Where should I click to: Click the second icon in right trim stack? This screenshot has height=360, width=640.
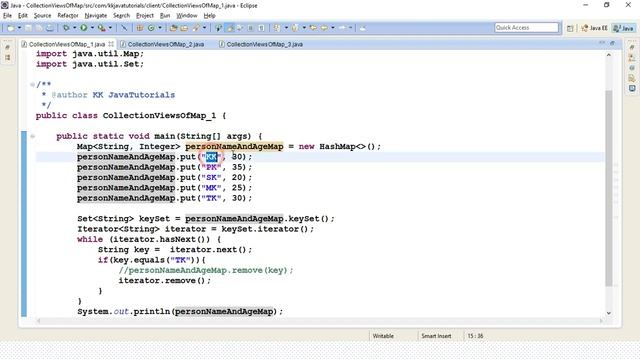tap(632, 58)
